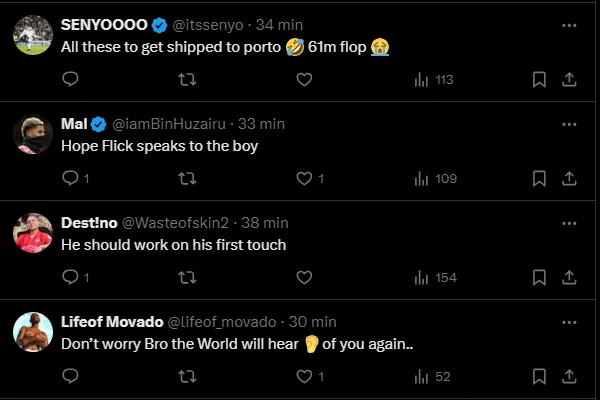The width and height of the screenshot is (600, 400).
Task: Open the 38 min timestamp link
Action: (265, 222)
